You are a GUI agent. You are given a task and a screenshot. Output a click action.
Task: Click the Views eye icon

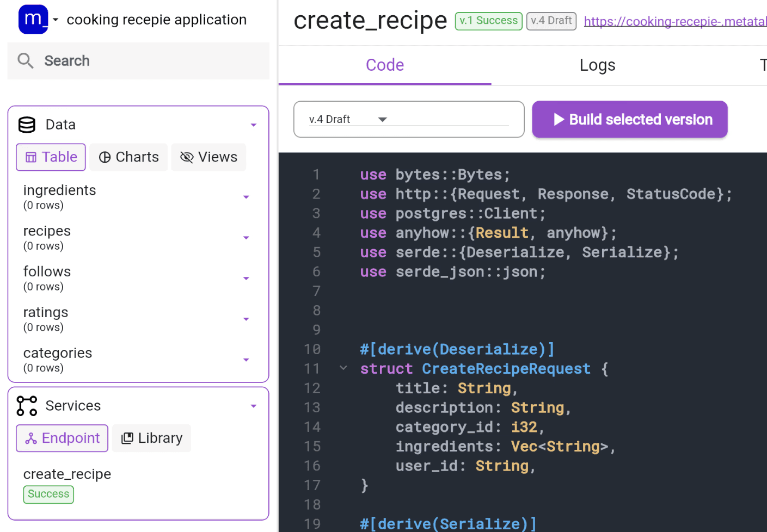pyautogui.click(x=187, y=157)
